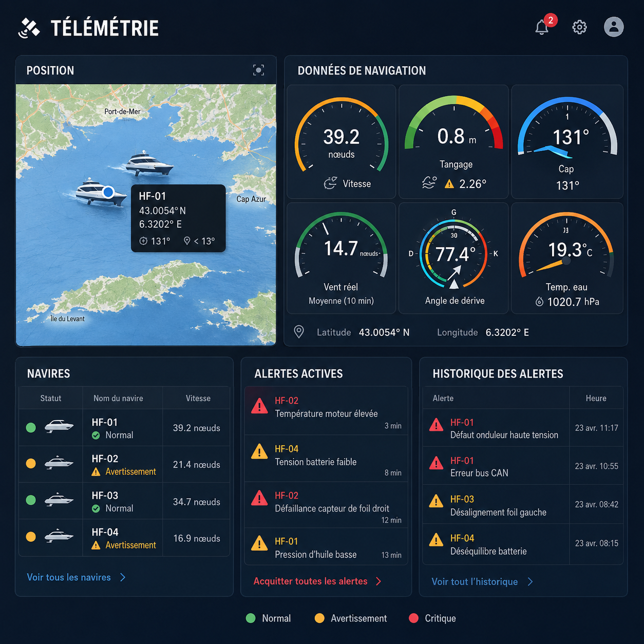Click the 23 avr. 08:15 timestamp

(596, 543)
